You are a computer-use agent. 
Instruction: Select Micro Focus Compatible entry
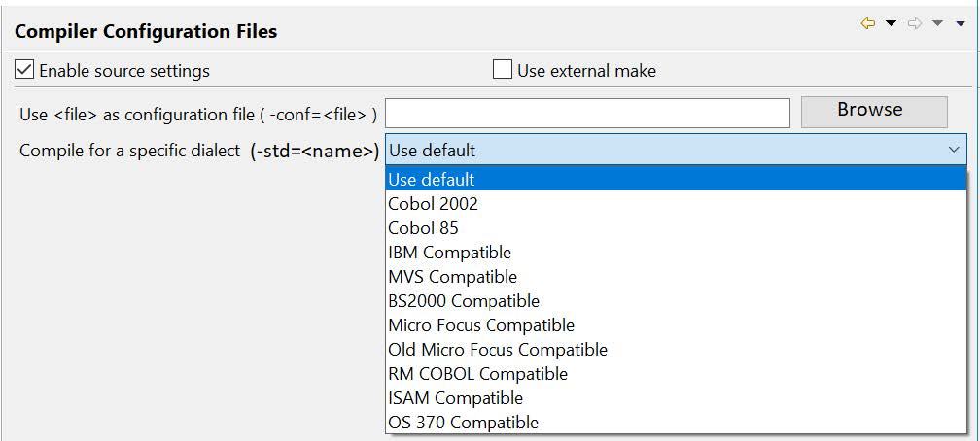coord(676,324)
